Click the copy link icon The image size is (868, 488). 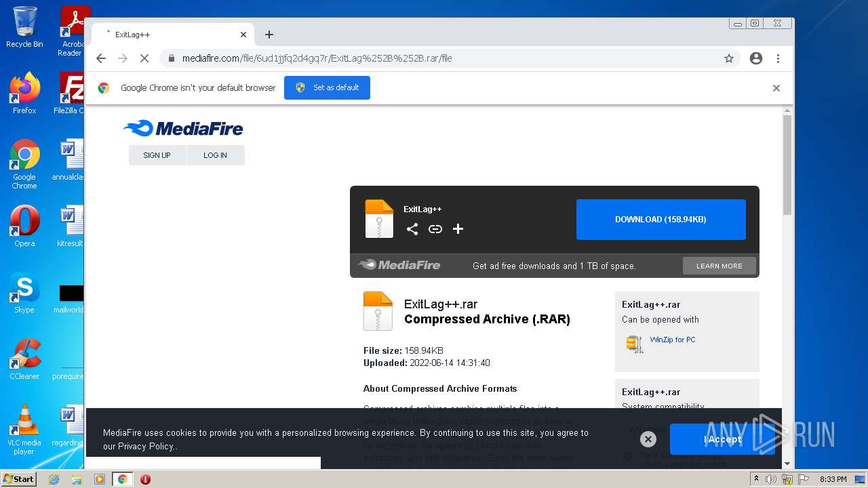[x=435, y=229]
